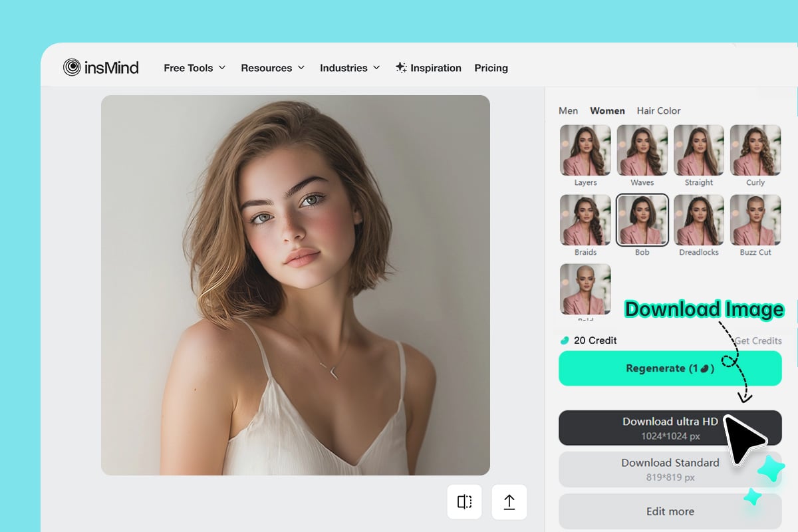798x532 pixels.
Task: Switch to the Women tab
Action: tap(607, 110)
